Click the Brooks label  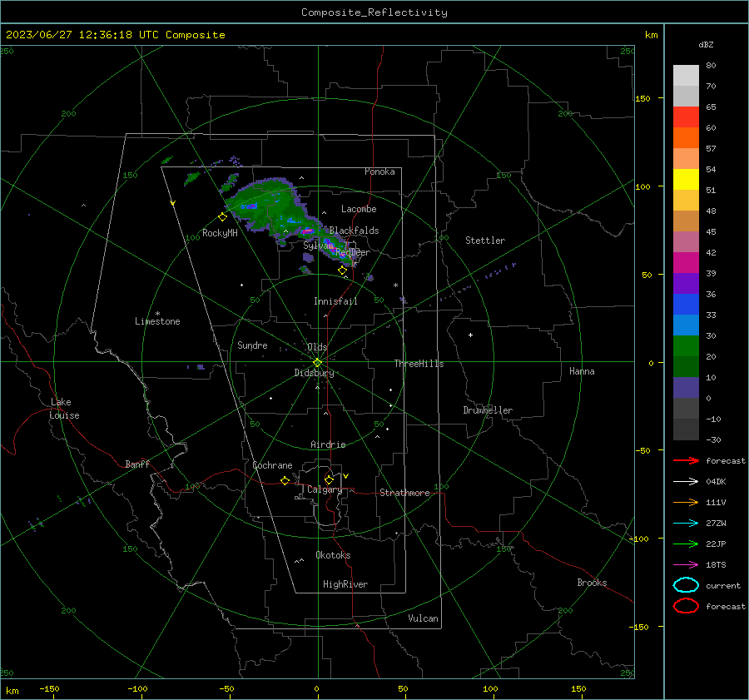pyautogui.click(x=592, y=583)
